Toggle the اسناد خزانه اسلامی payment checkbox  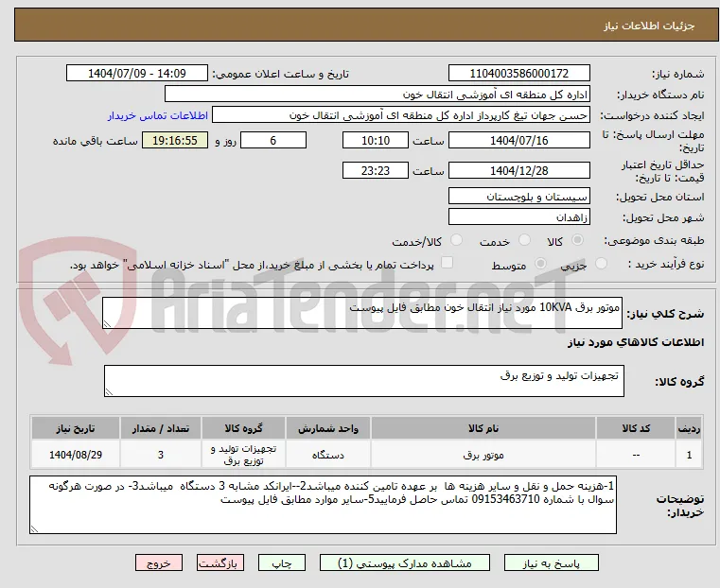click(447, 263)
